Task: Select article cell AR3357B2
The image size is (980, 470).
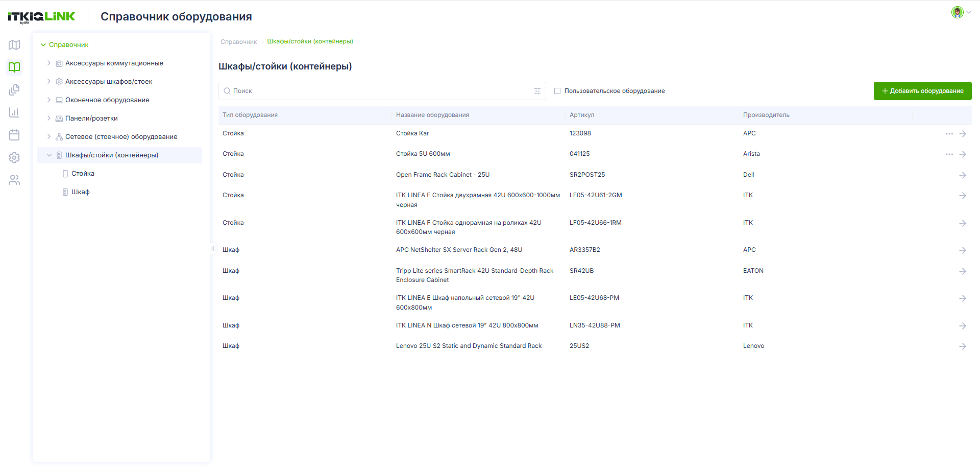Action: pos(585,250)
